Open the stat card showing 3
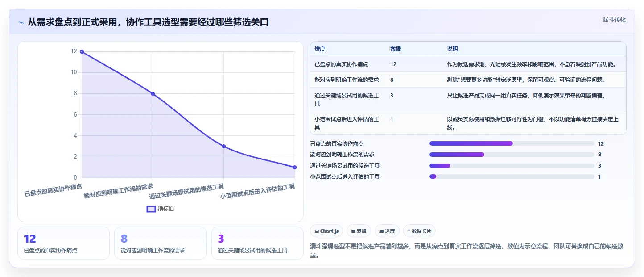644x277 pixels. pos(257,243)
